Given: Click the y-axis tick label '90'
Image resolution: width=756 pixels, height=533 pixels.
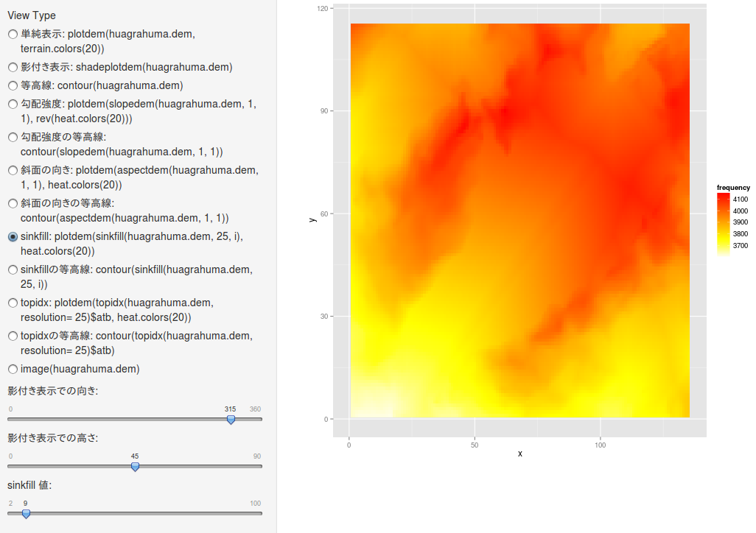Looking at the screenshot, I should (x=324, y=111).
